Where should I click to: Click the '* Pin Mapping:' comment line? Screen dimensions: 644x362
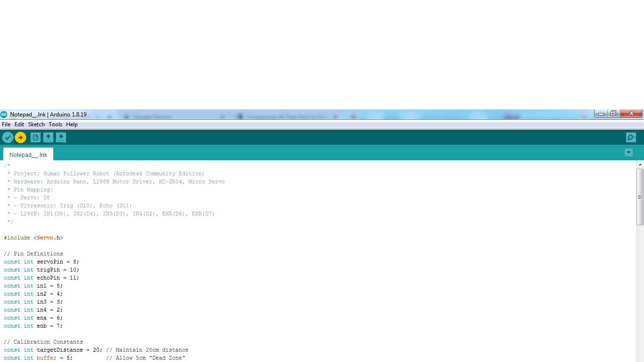pos(30,189)
